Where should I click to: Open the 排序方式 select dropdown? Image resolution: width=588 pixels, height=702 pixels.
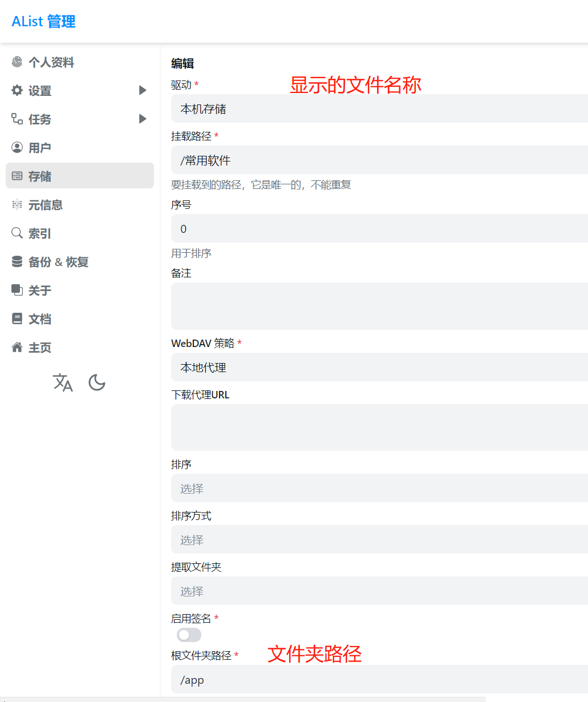point(379,539)
